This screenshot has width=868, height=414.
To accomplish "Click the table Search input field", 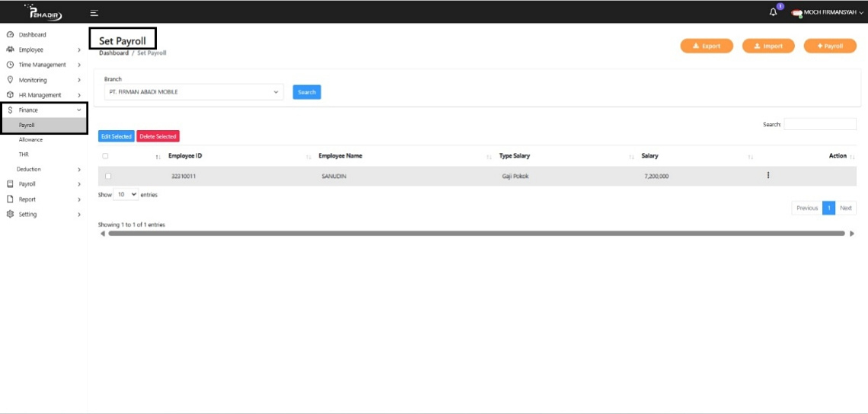I will pyautogui.click(x=819, y=124).
